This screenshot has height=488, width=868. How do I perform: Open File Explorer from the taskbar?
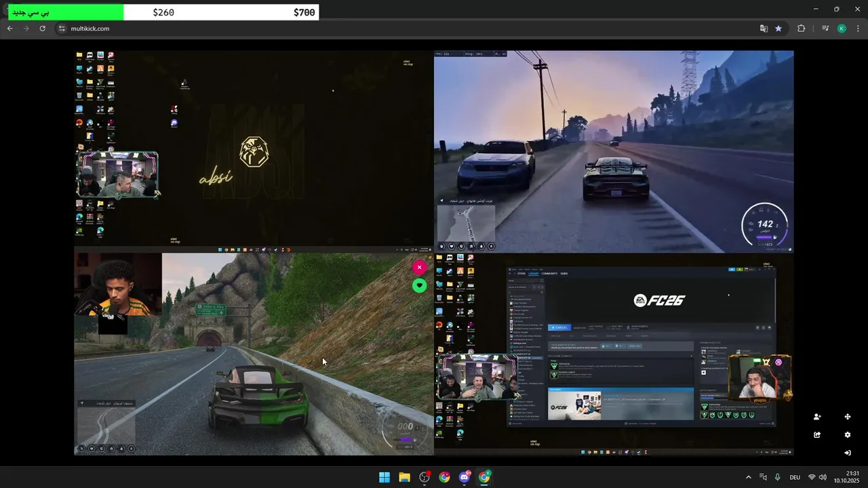point(404,477)
